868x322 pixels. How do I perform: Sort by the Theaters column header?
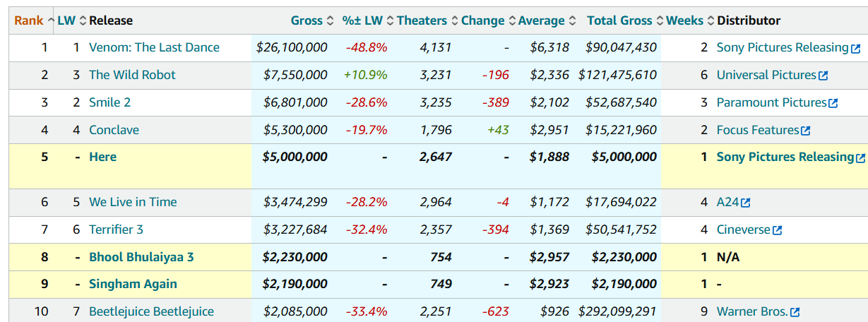(x=422, y=20)
